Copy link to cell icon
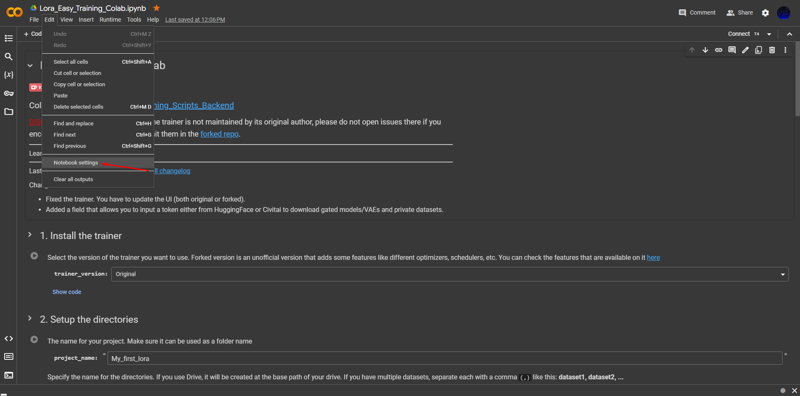 click(718, 50)
